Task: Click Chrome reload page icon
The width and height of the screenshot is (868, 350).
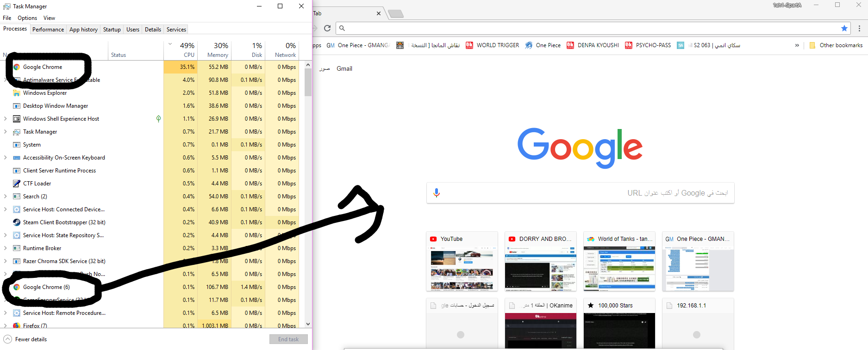Action: point(327,28)
